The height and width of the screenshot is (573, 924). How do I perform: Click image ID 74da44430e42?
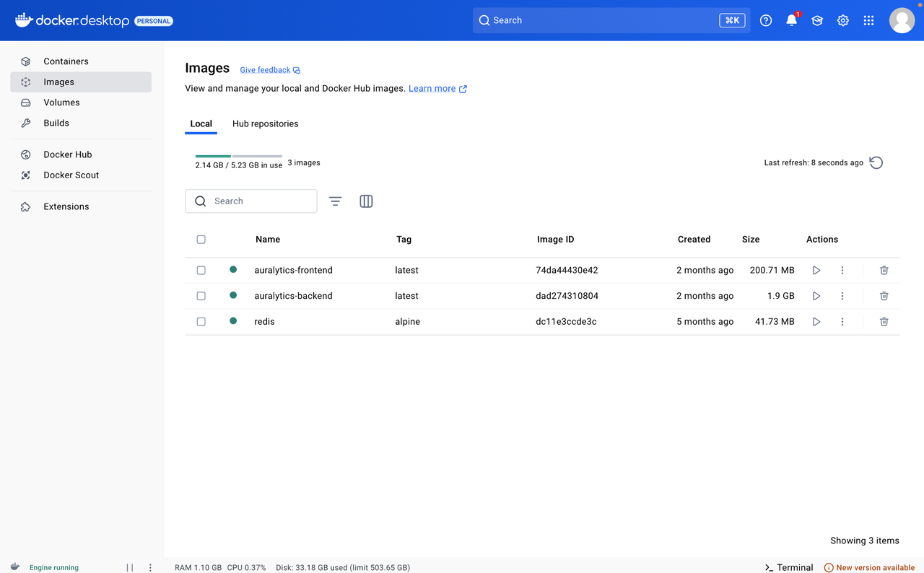[567, 270]
